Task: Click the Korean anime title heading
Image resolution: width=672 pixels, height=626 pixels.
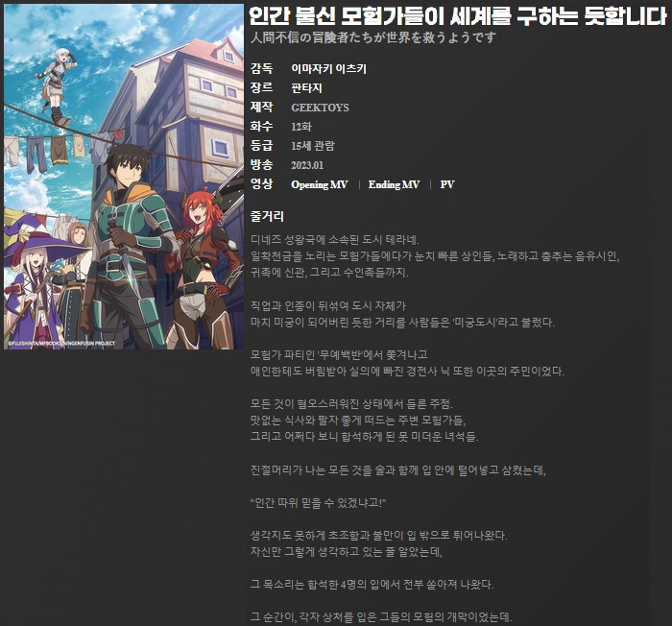Action: [x=457, y=16]
